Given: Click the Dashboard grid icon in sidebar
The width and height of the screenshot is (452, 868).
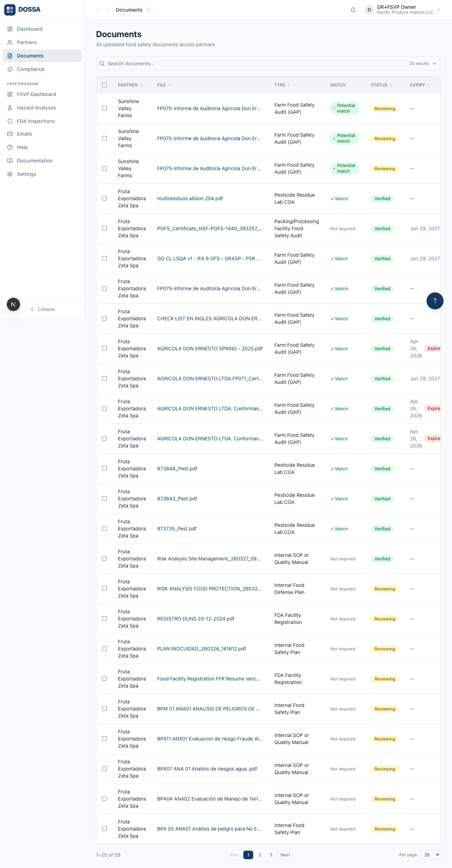Looking at the screenshot, I should [10, 29].
